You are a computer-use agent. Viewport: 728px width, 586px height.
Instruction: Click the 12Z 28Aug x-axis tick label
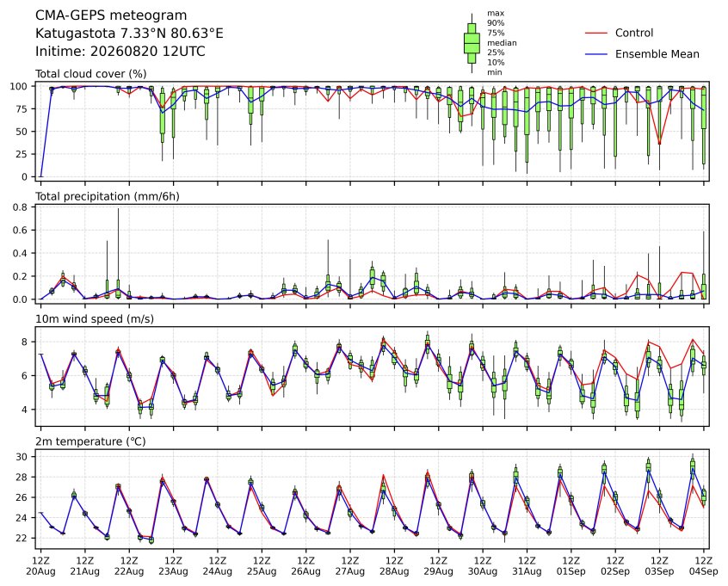[394, 566]
